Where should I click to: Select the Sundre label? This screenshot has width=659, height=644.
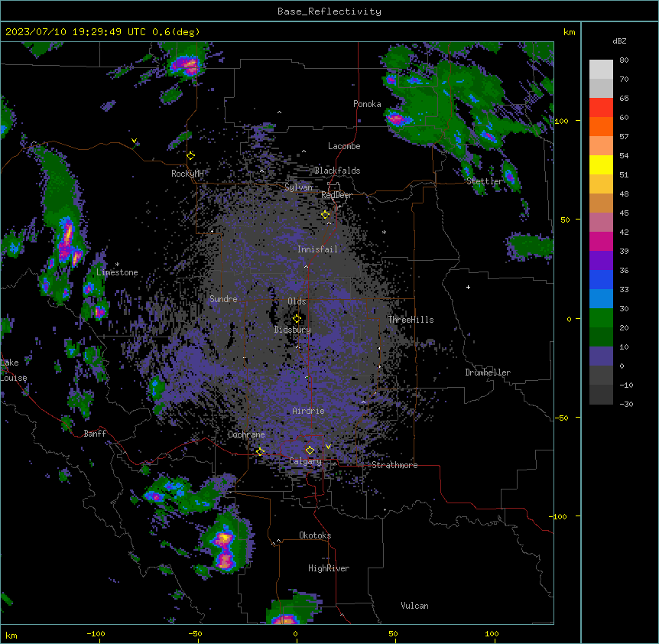[223, 299]
